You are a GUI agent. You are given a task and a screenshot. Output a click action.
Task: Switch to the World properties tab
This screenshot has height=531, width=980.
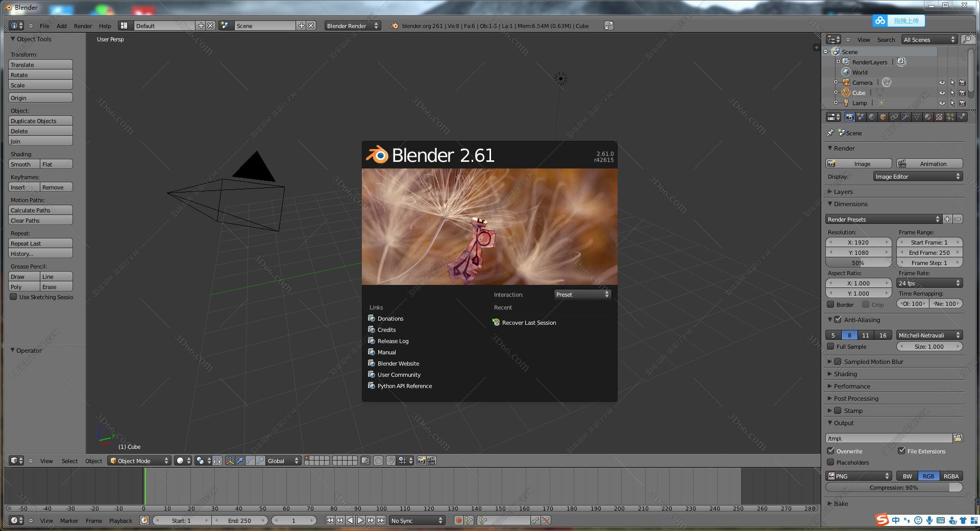point(872,117)
